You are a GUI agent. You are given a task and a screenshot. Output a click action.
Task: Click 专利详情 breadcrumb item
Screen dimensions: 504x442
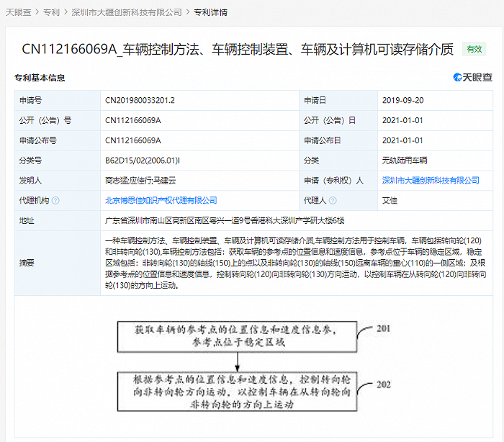coord(210,12)
